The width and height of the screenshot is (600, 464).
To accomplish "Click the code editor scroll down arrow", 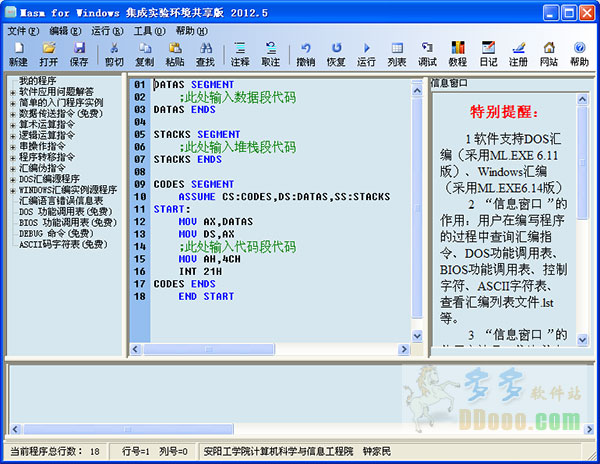I will coord(417,336).
